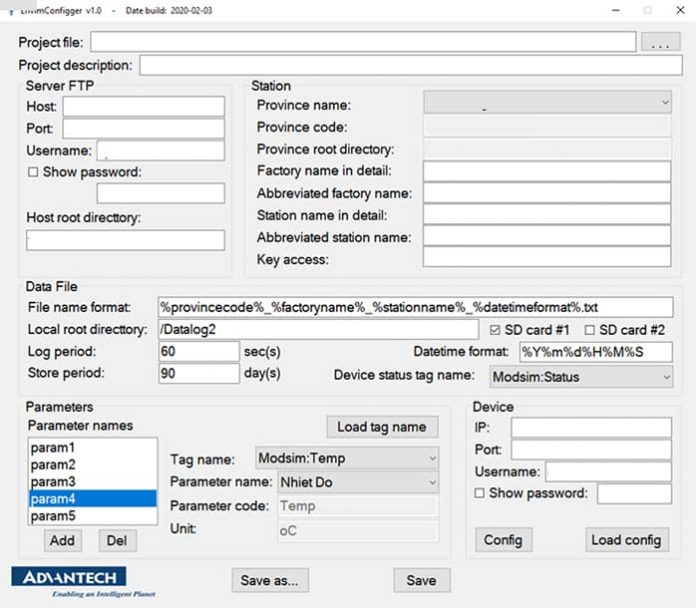Click the Load tag name button
Image resolution: width=696 pixels, height=608 pixels.
pos(382,427)
